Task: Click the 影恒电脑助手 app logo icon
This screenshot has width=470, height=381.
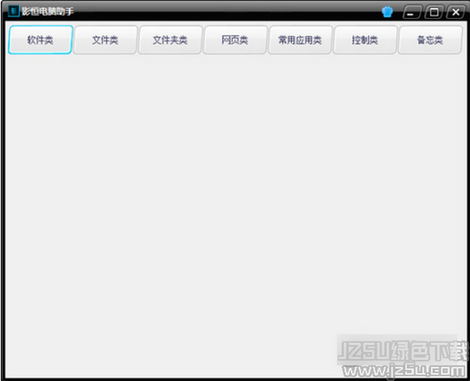Action: pyautogui.click(x=14, y=11)
